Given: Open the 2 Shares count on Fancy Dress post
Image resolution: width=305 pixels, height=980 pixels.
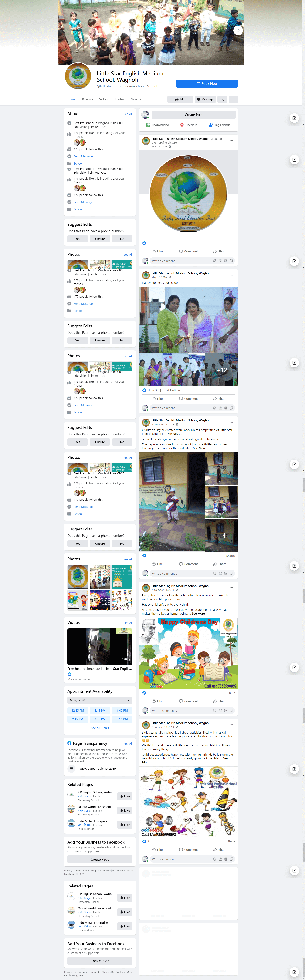Looking at the screenshot, I should click(x=229, y=556).
